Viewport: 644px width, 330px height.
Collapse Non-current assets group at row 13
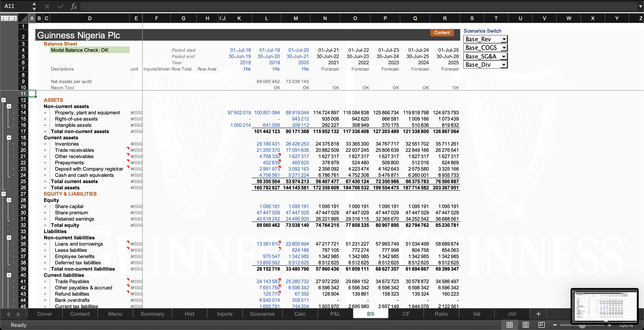(9, 106)
